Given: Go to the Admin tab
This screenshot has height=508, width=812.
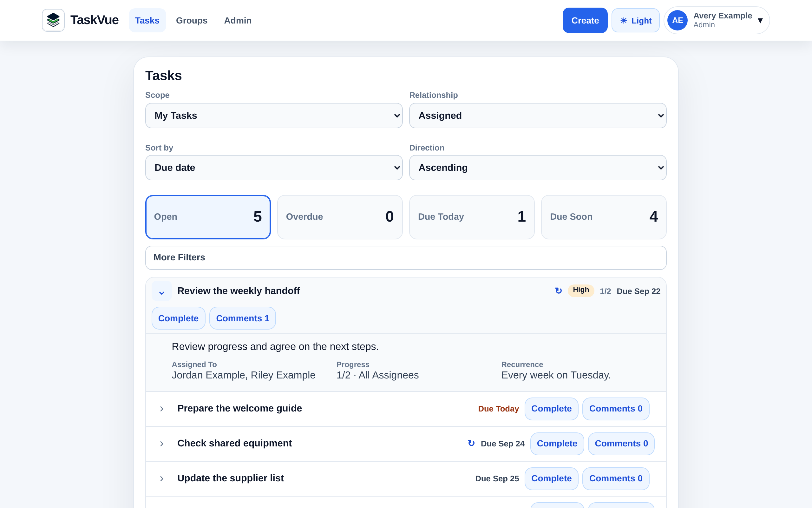Looking at the screenshot, I should [238, 21].
